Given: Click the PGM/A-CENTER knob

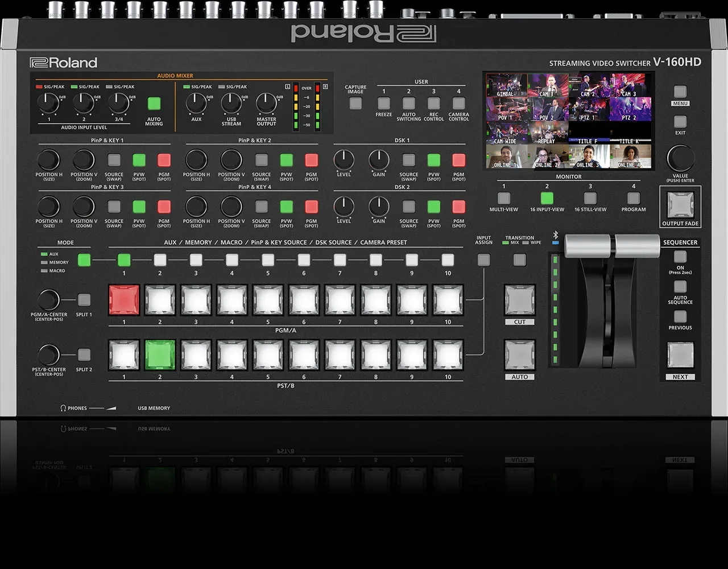Looking at the screenshot, I should pyautogui.click(x=49, y=300).
